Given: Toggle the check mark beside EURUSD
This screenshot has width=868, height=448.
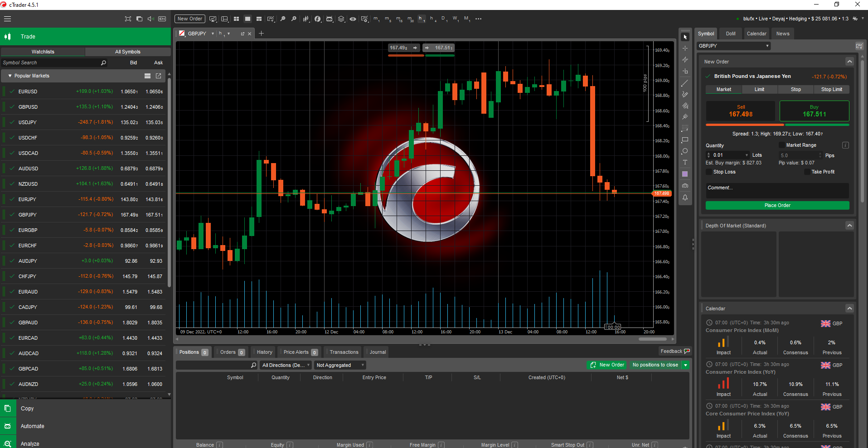Looking at the screenshot, I should [x=11, y=92].
